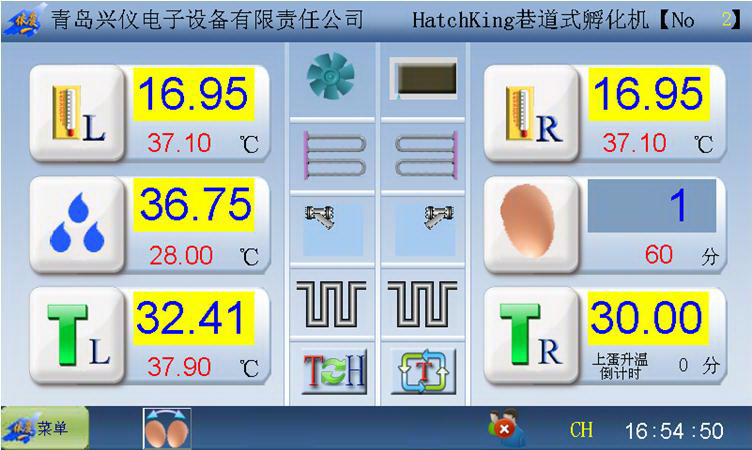This screenshot has width=752, height=450.
Task: Click the two eggs icon in taskbar
Action: [167, 429]
